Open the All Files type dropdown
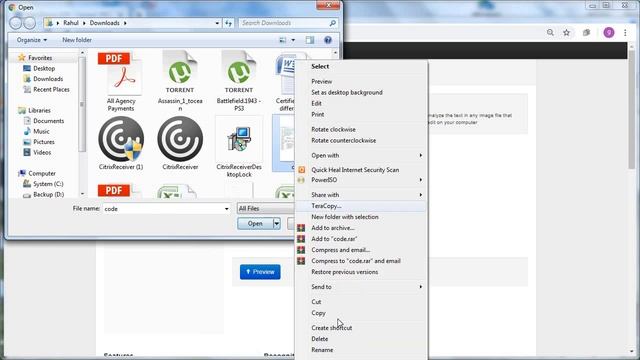This screenshot has width=640, height=360. coord(265,209)
